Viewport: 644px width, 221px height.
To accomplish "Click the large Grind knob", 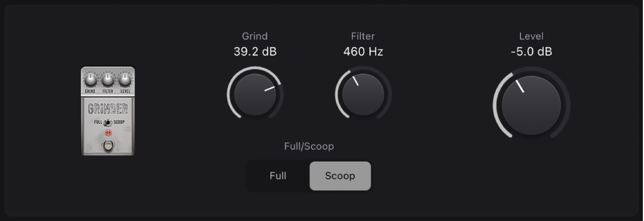I will click(x=255, y=95).
